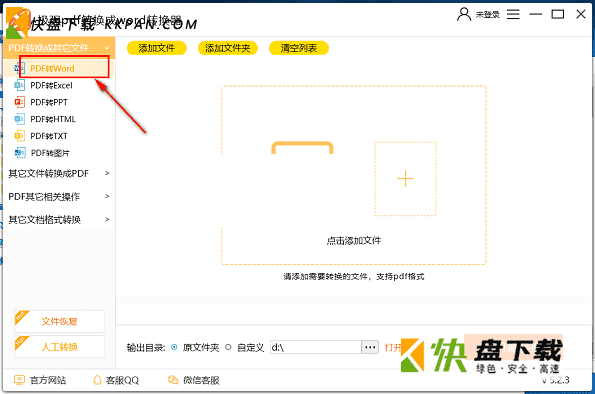The height and width of the screenshot is (394, 595).
Task: Choose the PDF转图片 conversion entry
Action: coord(50,153)
